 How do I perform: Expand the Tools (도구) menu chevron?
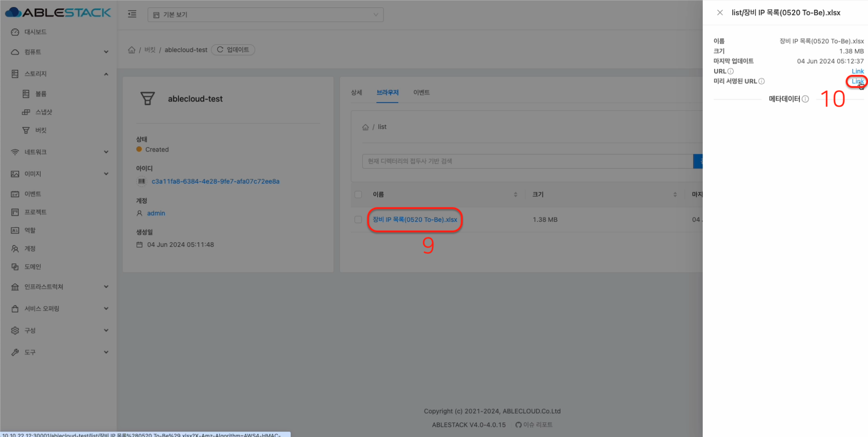(x=106, y=353)
